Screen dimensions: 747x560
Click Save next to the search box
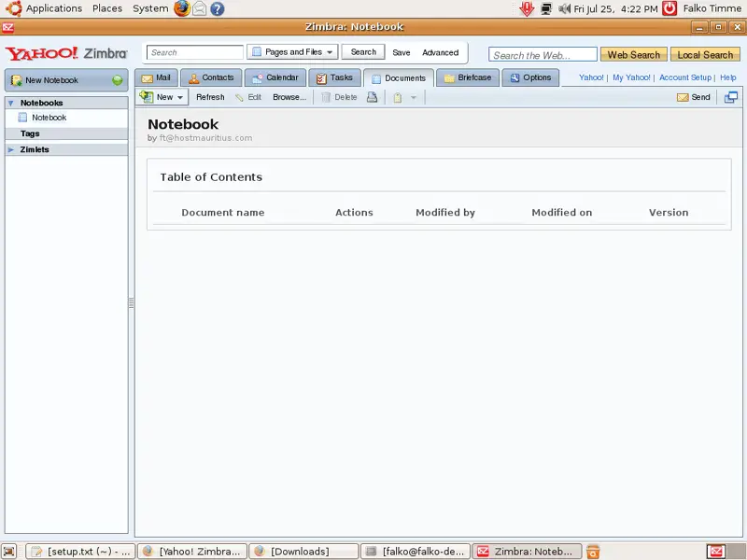402,52
